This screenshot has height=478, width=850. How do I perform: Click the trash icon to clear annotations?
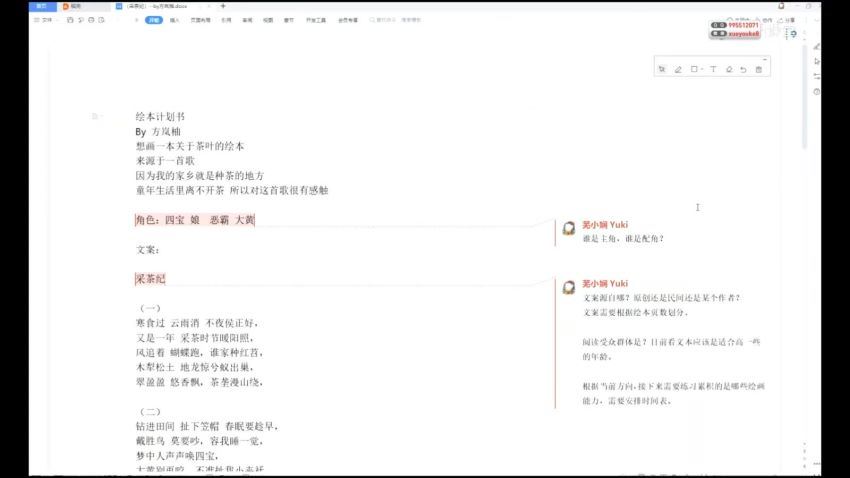tap(759, 69)
